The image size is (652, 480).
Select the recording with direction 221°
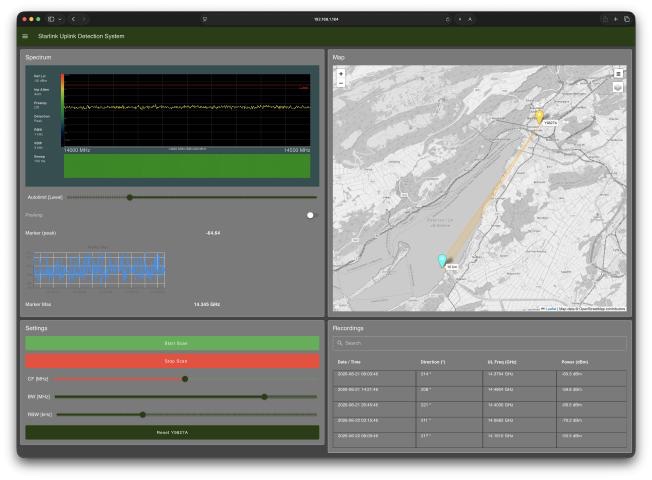pos(479,409)
